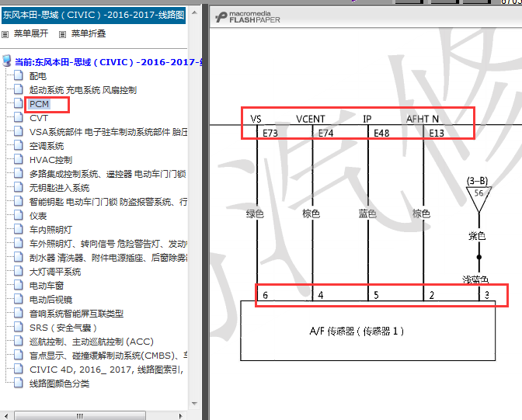Open VSA系统部件 电子驻车制动 entry
Image resolution: width=522 pixels, height=420 pixels.
(108, 132)
